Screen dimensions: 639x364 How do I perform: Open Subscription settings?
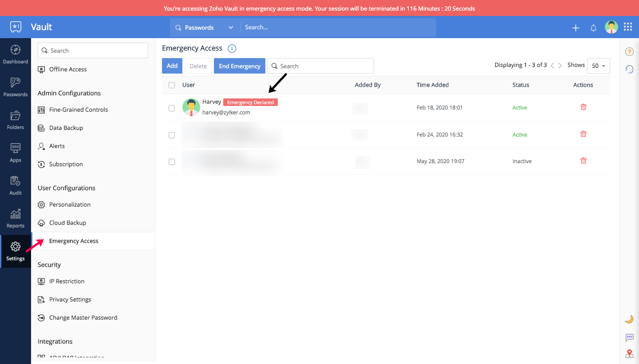click(66, 164)
